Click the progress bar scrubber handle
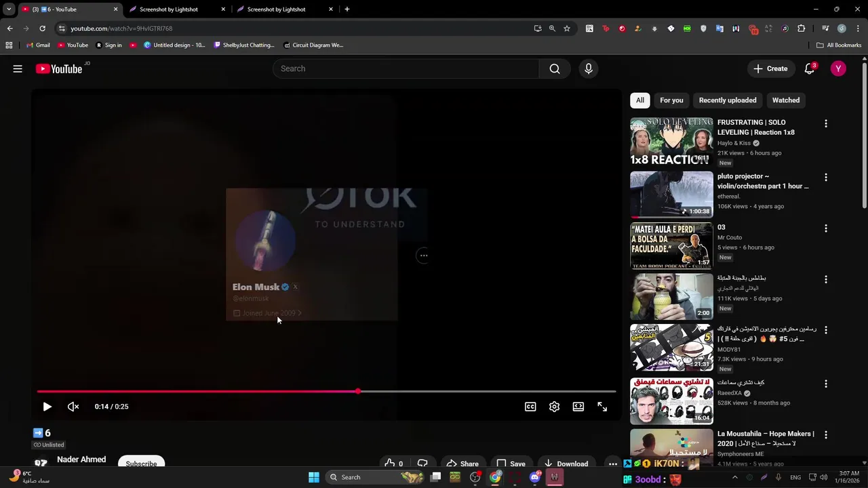Screen dimensions: 868x488 pos(358,391)
